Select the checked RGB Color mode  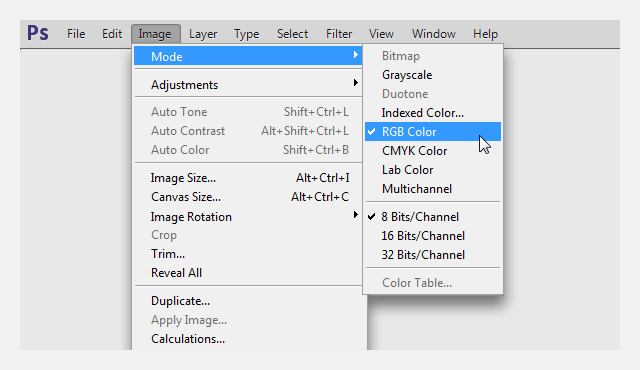pyautogui.click(x=433, y=132)
